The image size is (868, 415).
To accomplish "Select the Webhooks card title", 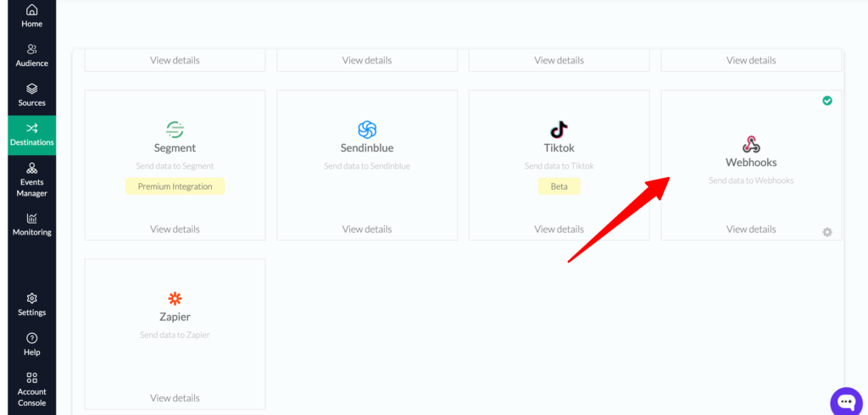I will coord(751,163).
